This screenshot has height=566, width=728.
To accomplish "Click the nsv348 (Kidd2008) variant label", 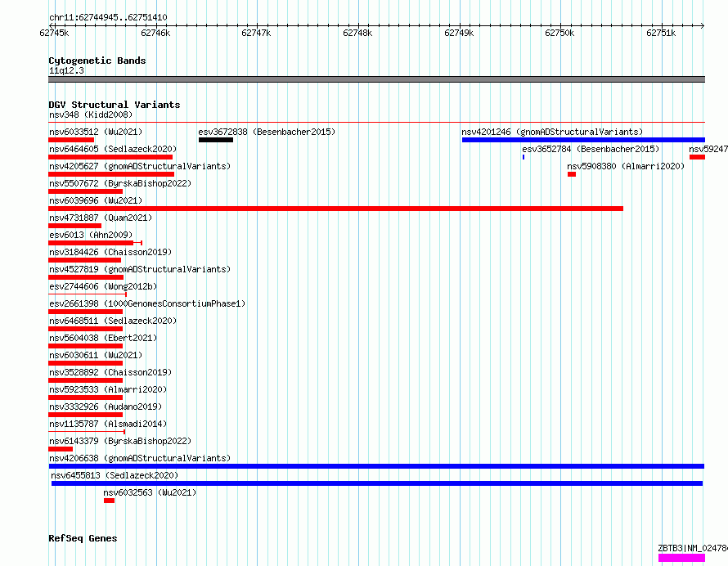I will pyautogui.click(x=91, y=115).
